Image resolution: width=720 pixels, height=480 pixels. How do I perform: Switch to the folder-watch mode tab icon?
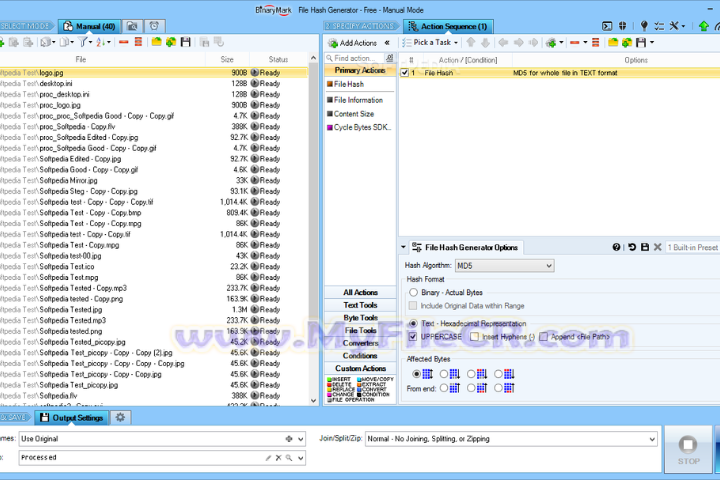pyautogui.click(x=132, y=26)
